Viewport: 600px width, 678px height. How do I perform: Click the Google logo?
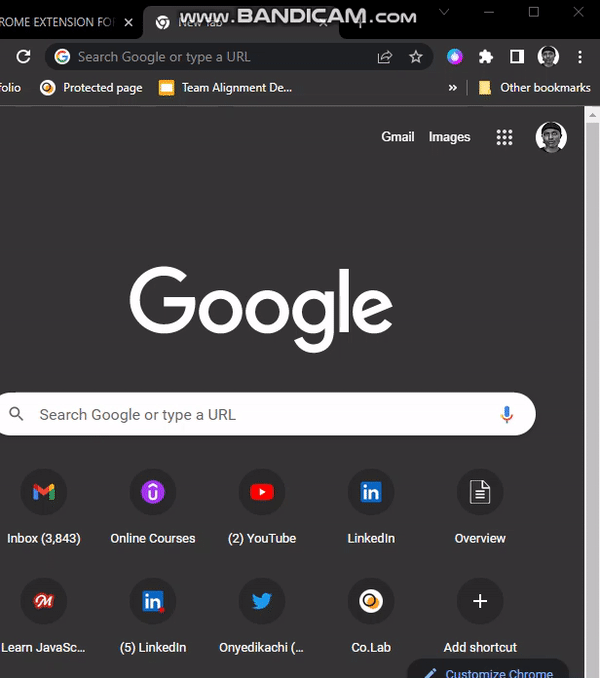tap(261, 308)
